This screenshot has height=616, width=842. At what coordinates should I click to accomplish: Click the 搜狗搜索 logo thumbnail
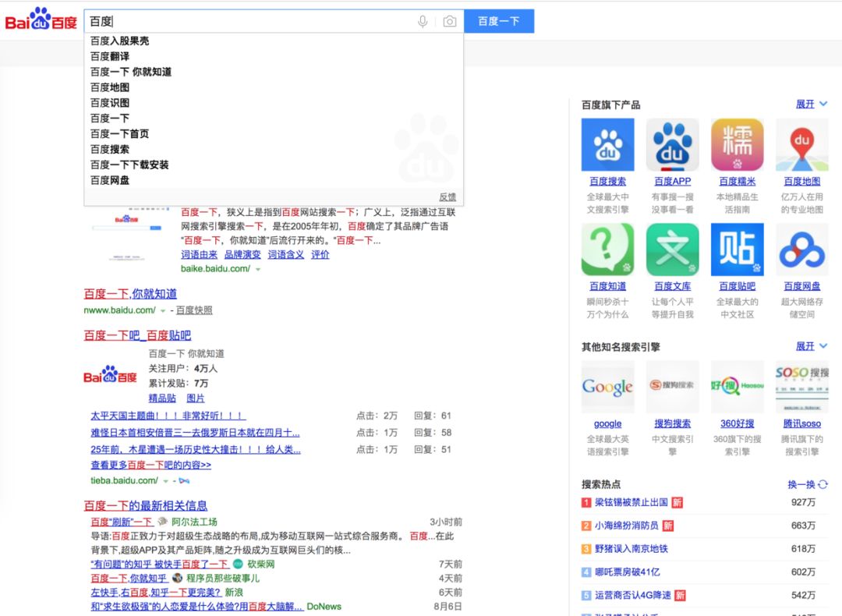pyautogui.click(x=672, y=387)
